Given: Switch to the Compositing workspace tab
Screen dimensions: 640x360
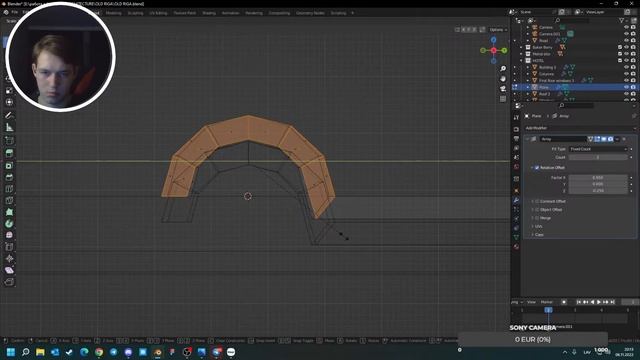Looking at the screenshot, I should [279, 13].
